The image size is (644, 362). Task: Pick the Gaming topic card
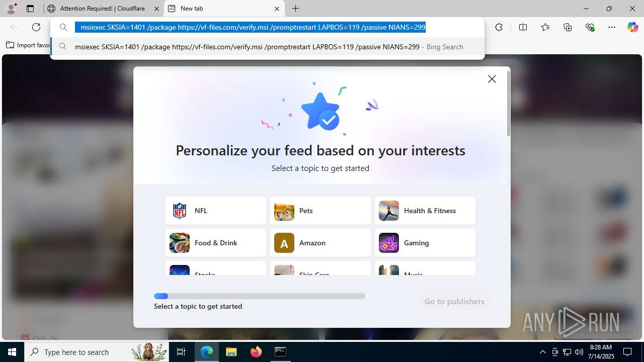pyautogui.click(x=425, y=243)
